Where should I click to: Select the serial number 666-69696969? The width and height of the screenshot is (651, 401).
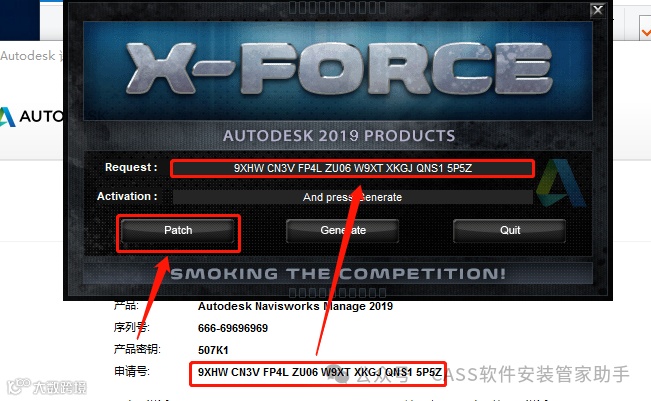pyautogui.click(x=233, y=328)
